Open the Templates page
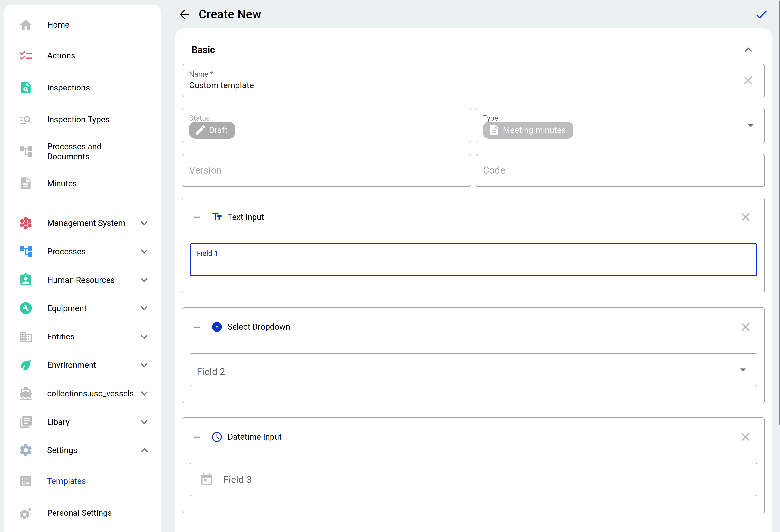780x532 pixels. 66,481
